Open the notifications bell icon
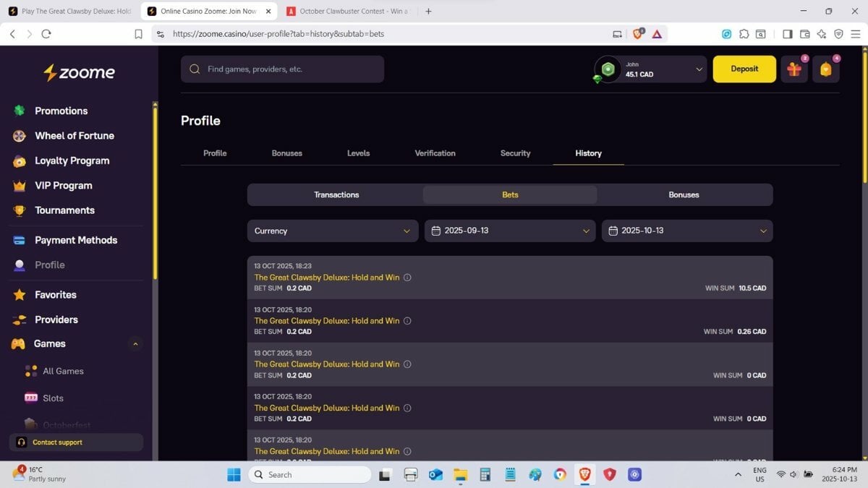 (x=825, y=69)
